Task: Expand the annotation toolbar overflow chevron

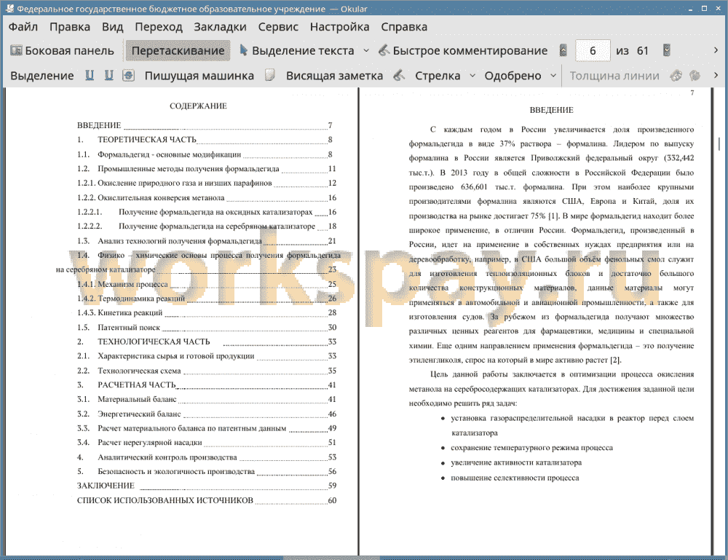Action: tap(716, 75)
